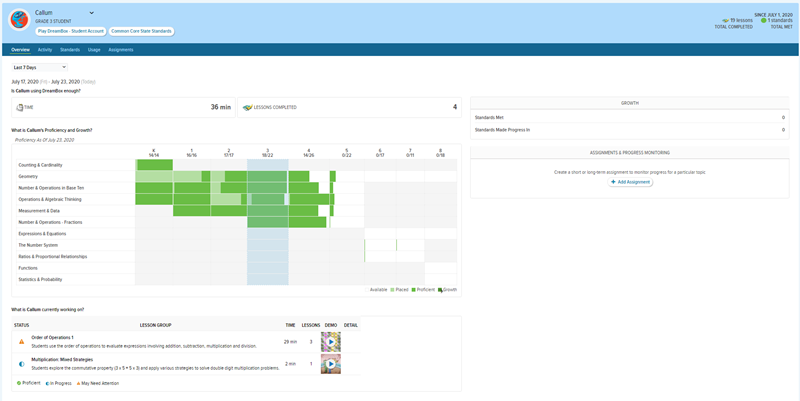The image size is (800, 401).
Task: Click the Time clock icon
Action: coord(19,108)
